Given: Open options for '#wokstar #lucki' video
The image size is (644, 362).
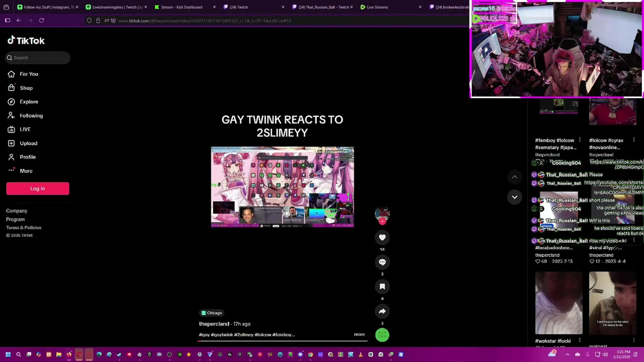Looking at the screenshot, I should 580,341.
